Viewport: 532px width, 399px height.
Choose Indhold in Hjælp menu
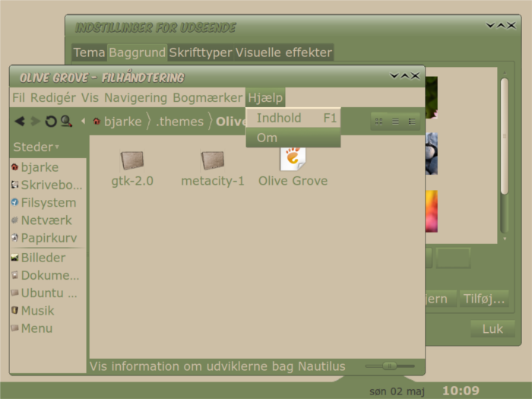293,118
